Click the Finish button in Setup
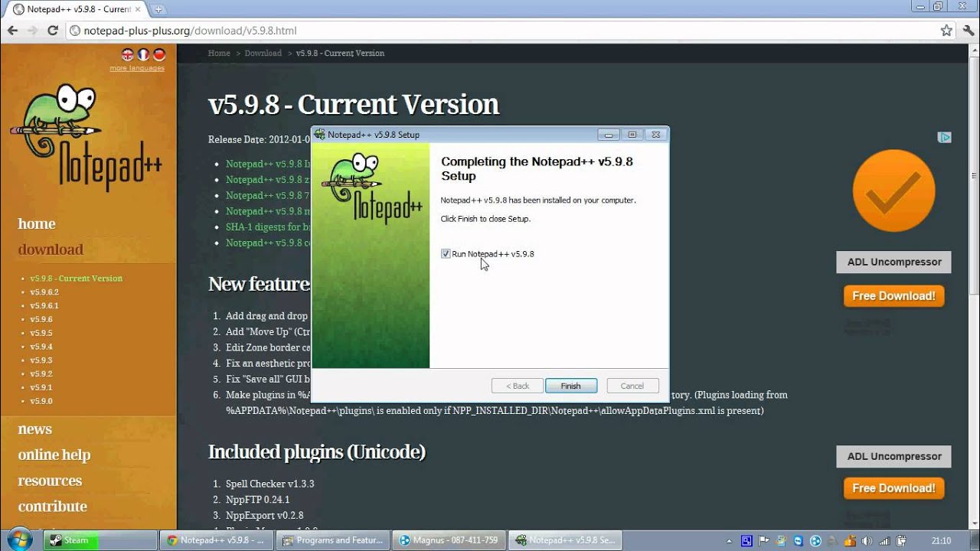 coord(570,386)
